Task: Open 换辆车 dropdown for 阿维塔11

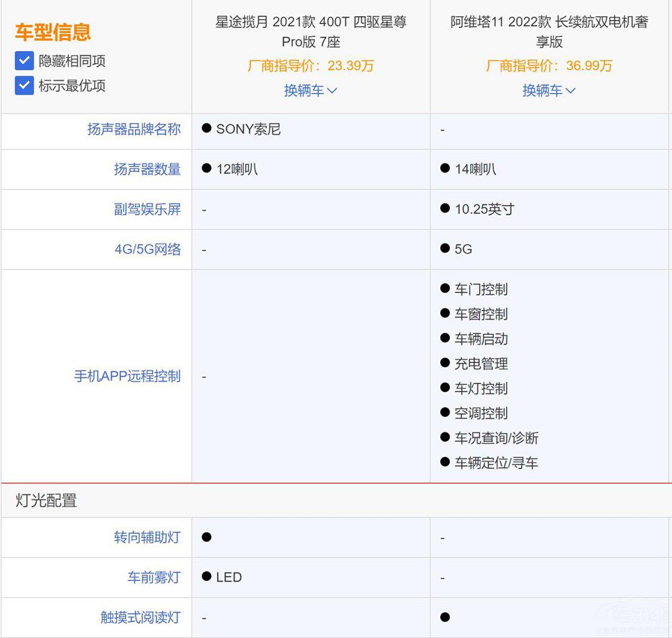Action: (549, 91)
